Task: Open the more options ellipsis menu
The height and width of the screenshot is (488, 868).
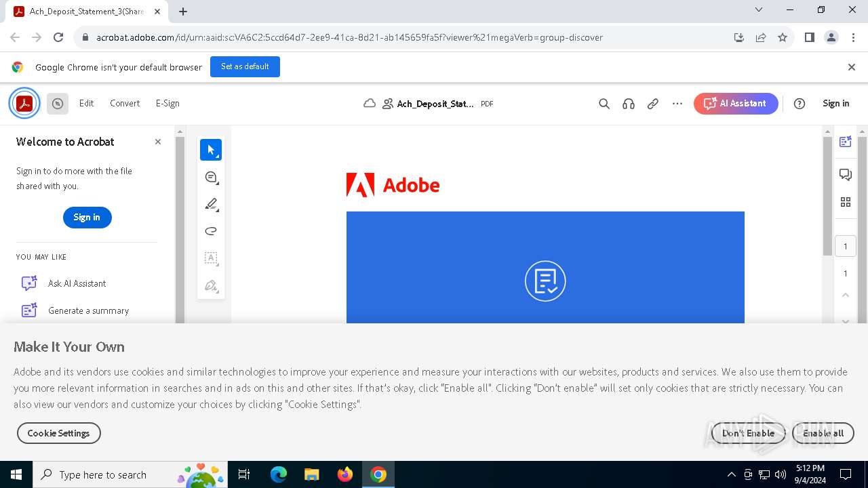Action: (677, 104)
